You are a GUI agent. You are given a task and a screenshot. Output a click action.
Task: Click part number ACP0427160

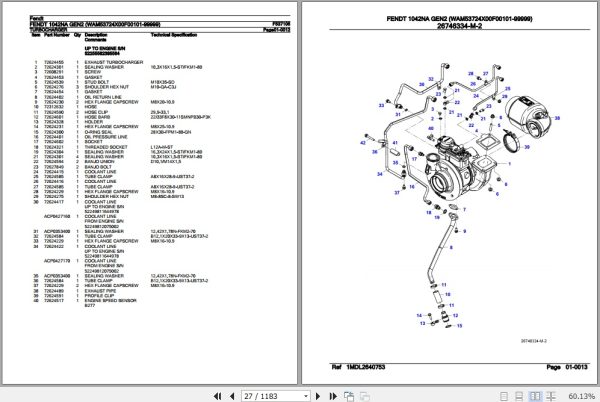(57, 216)
